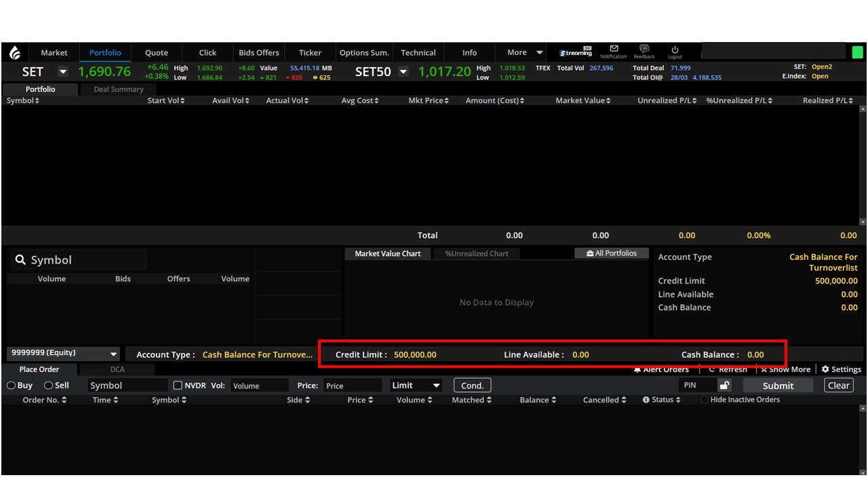Open the Market tab
The width and height of the screenshot is (868, 488).
point(54,53)
